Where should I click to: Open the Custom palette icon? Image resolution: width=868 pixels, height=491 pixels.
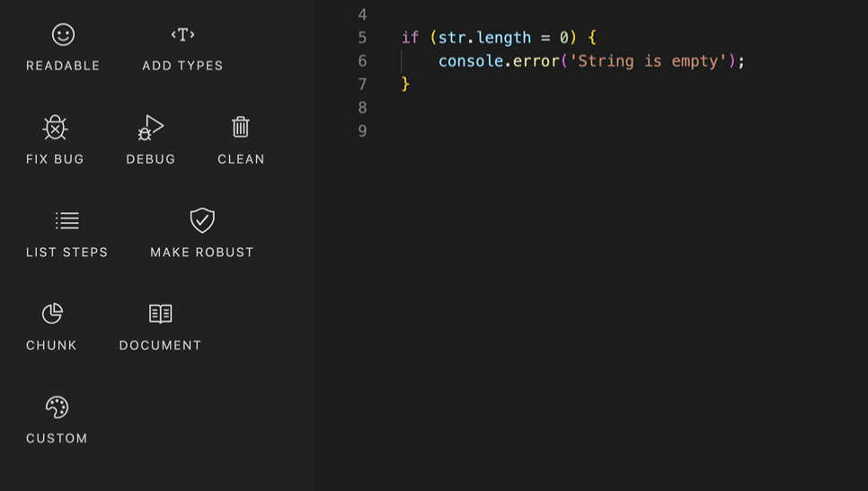(x=57, y=407)
